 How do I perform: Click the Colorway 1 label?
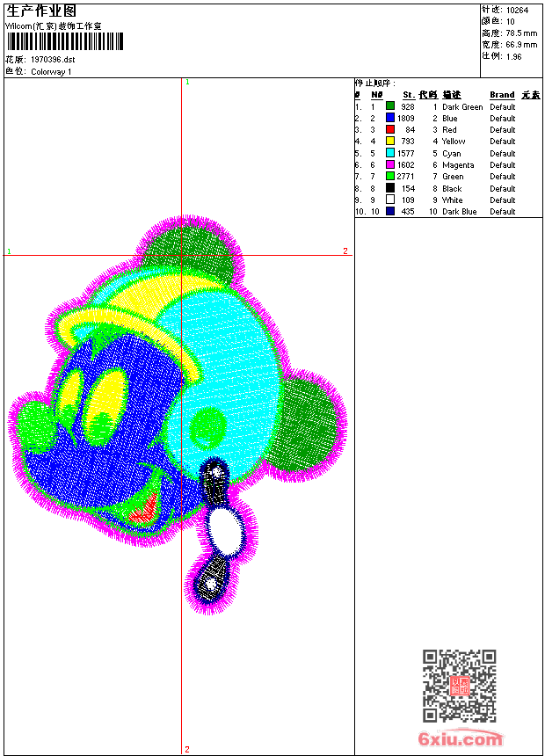pyautogui.click(x=51, y=72)
